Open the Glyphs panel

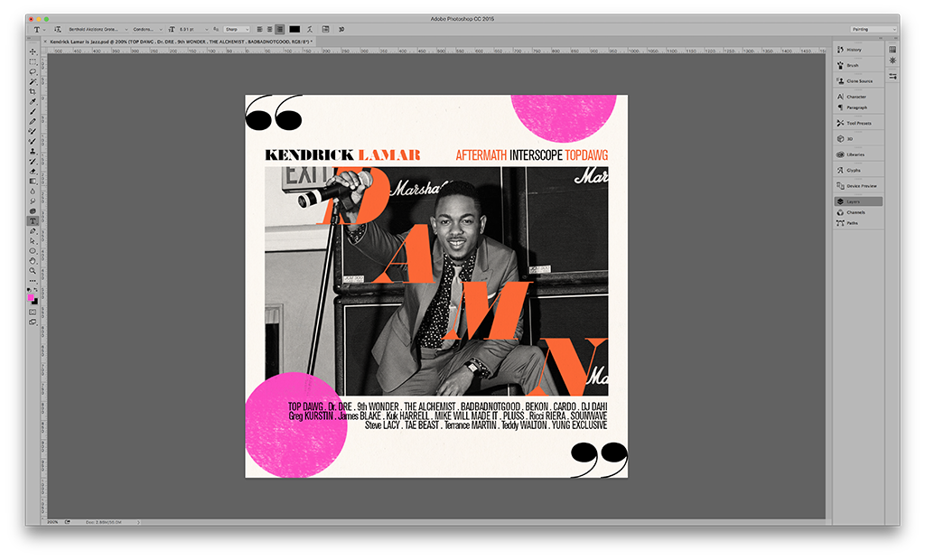[x=858, y=170]
